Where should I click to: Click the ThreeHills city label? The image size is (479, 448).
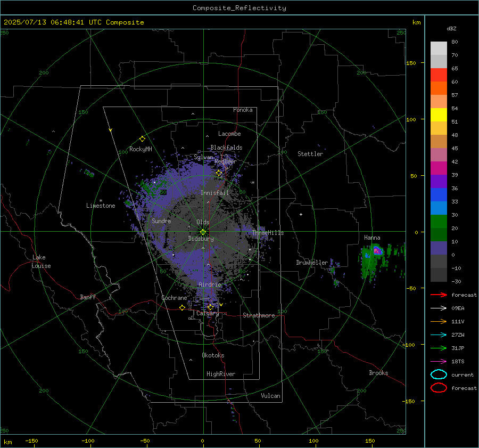(268, 233)
